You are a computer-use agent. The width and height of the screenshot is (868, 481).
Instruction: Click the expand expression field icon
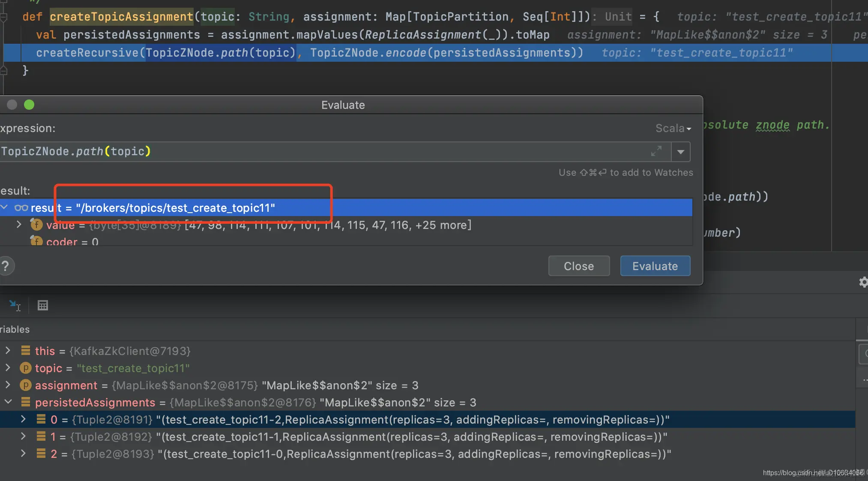pyautogui.click(x=656, y=151)
